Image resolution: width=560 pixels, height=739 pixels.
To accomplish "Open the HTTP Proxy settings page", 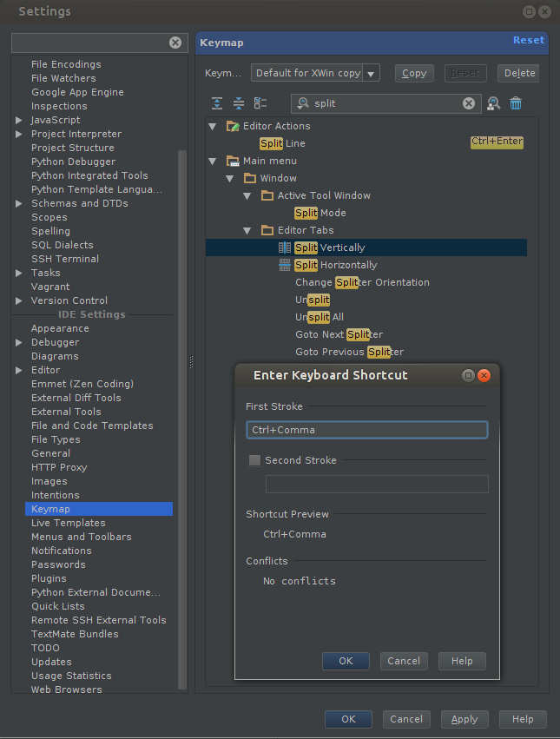I will tap(59, 467).
